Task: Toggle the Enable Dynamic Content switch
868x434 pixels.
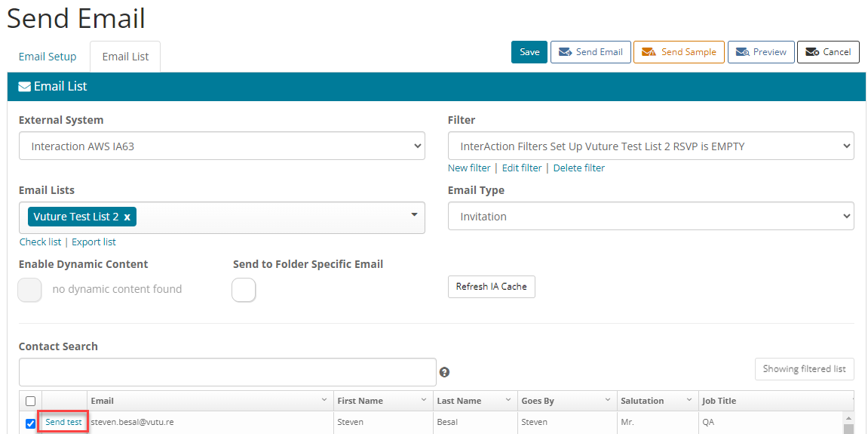Action: click(30, 290)
